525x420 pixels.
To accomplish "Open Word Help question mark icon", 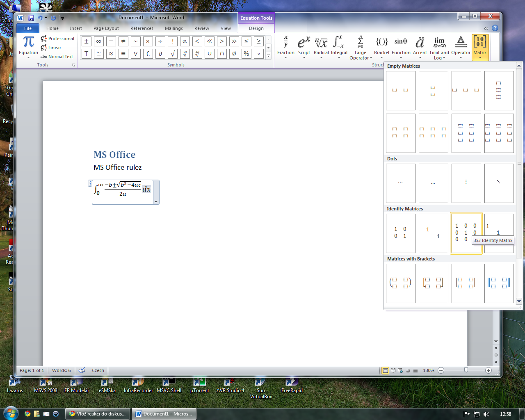I will tap(495, 28).
